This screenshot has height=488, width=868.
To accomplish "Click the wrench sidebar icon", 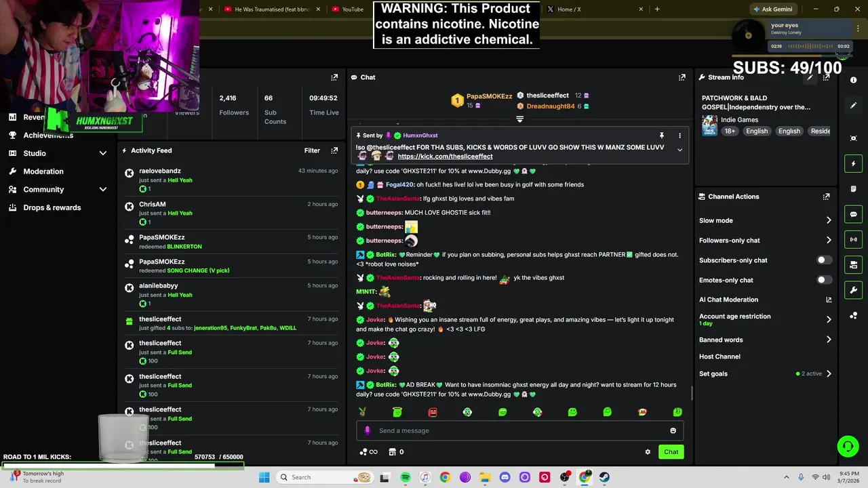I will pyautogui.click(x=853, y=290).
